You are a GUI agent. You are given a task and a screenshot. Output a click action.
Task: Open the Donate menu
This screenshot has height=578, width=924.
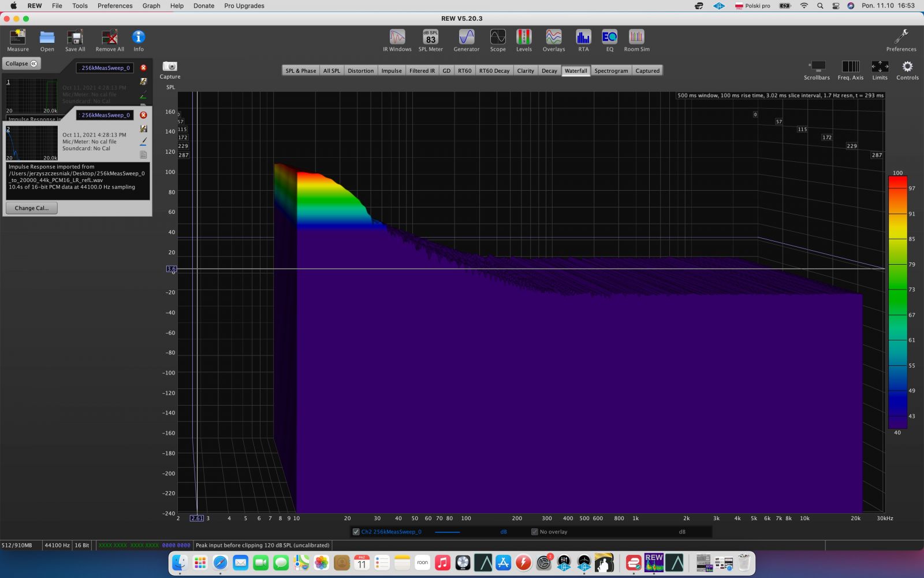tap(204, 6)
